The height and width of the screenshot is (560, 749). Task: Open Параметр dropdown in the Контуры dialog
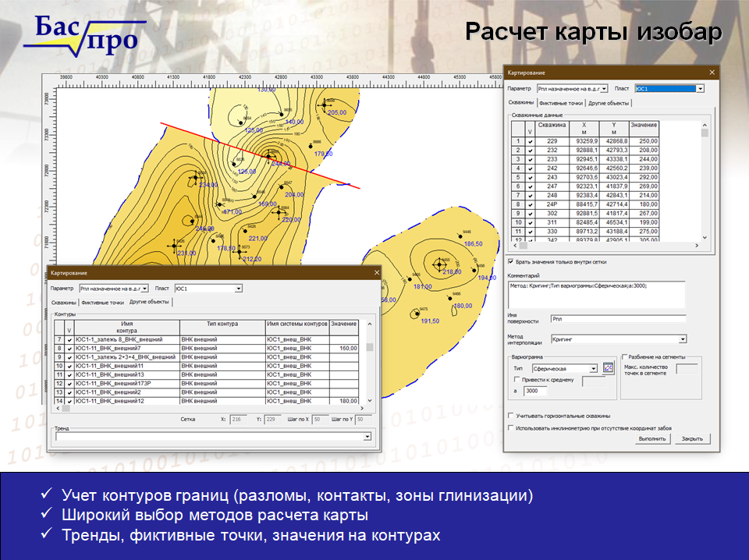145,289
